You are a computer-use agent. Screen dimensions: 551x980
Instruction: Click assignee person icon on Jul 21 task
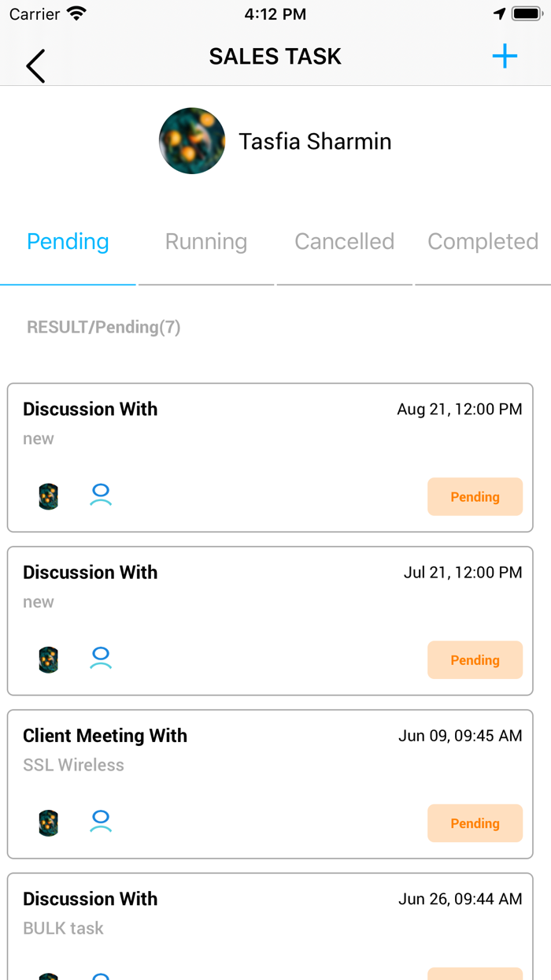point(101,659)
